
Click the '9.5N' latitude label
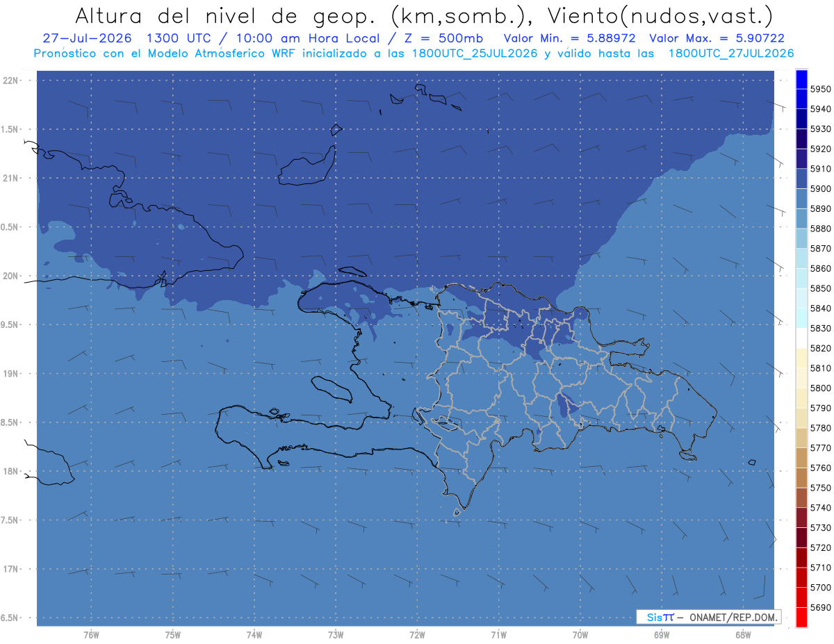(x=10, y=324)
